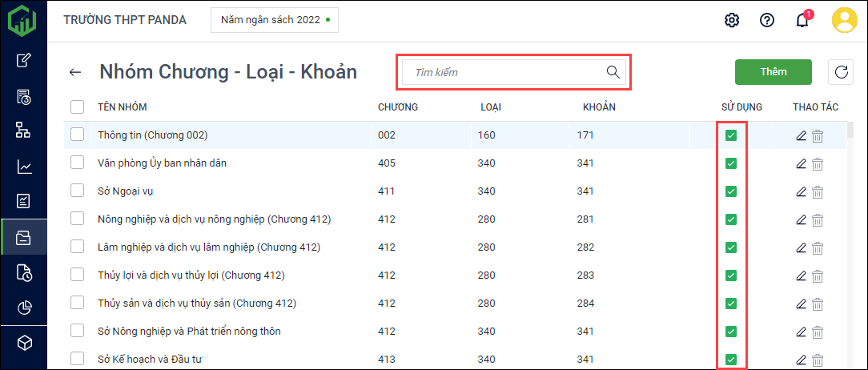The width and height of the screenshot is (868, 370).
Task: Select the Thông tin (Chương 002) row checkbox
Action: [x=78, y=135]
